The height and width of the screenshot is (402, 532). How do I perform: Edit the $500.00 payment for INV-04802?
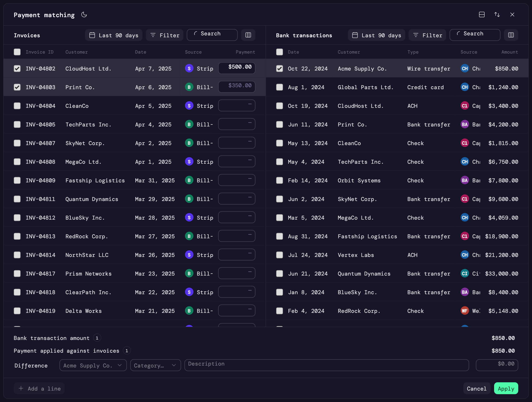pos(237,68)
